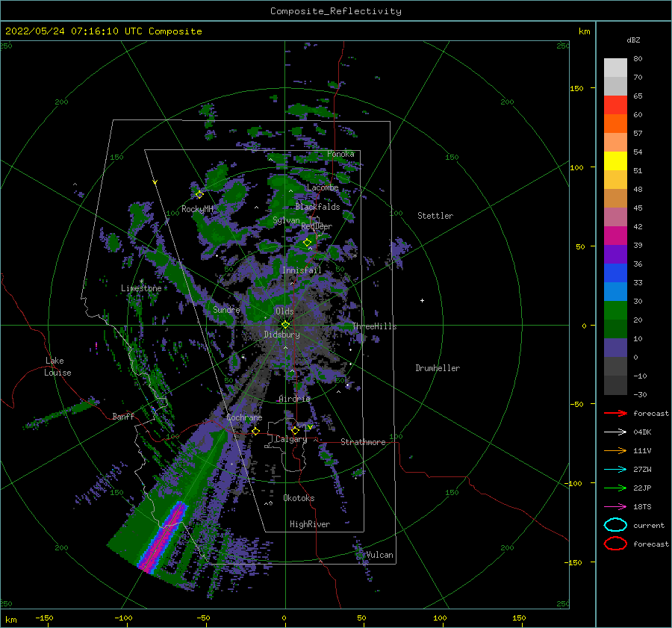Screen dimensions: 672x628
Task: Click the km unit label at top right
Action: click(584, 31)
